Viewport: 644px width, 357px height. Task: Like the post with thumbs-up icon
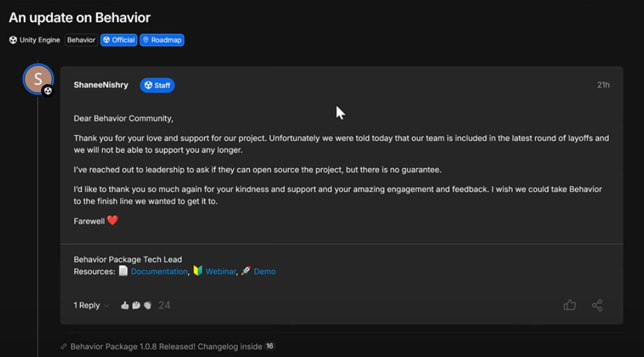click(x=569, y=305)
